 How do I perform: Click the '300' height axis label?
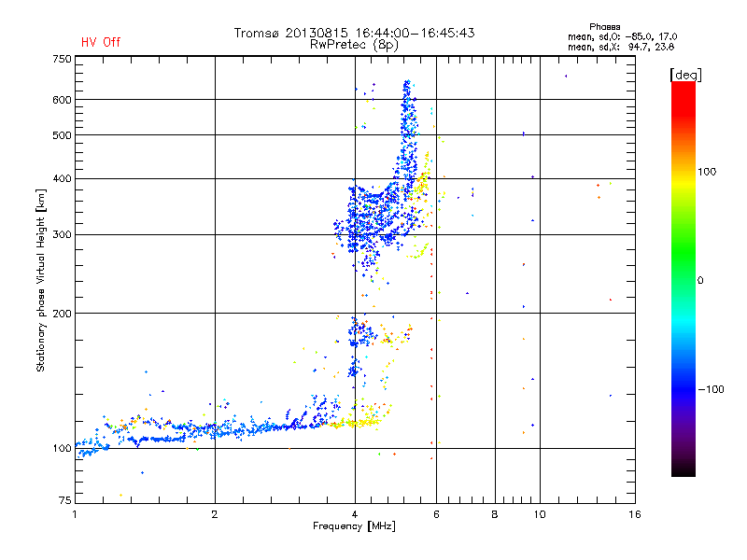(62, 235)
